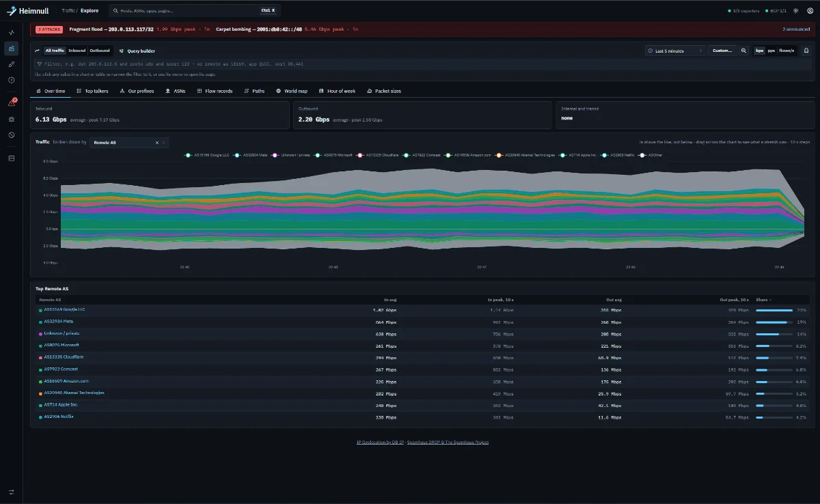820x504 pixels.
Task: Click share bar for AS15169 Google LLC
Action: (x=774, y=310)
